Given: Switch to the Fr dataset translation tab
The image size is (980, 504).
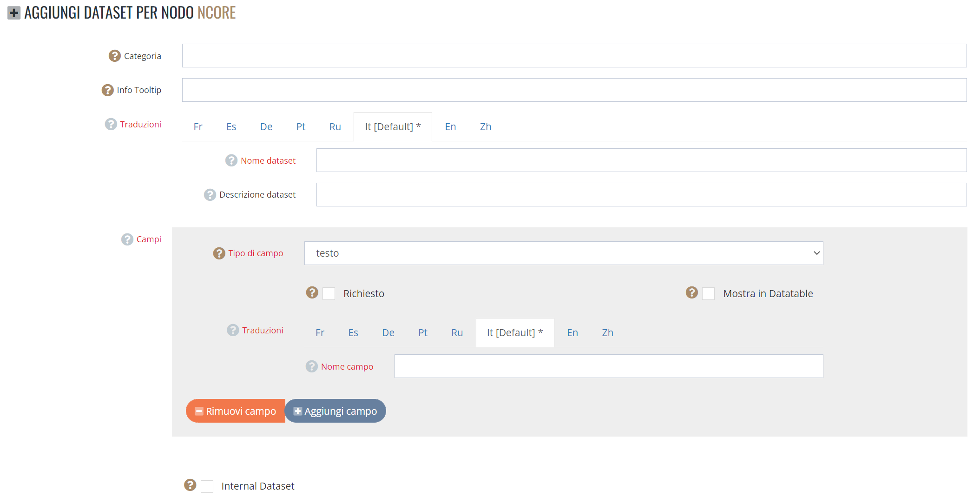Looking at the screenshot, I should coord(198,127).
